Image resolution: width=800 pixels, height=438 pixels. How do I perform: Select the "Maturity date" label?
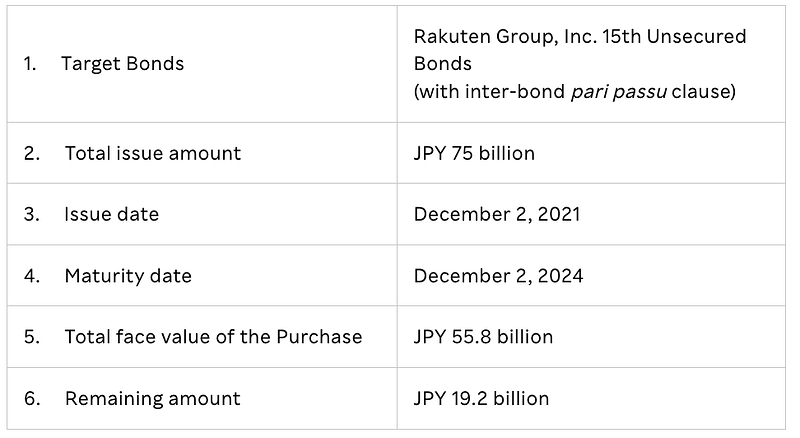coord(128,276)
